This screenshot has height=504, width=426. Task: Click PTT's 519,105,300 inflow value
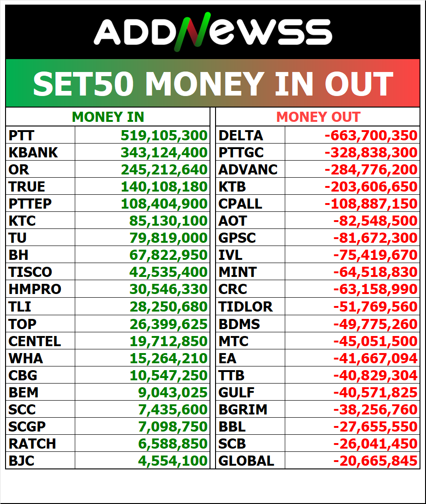164,135
